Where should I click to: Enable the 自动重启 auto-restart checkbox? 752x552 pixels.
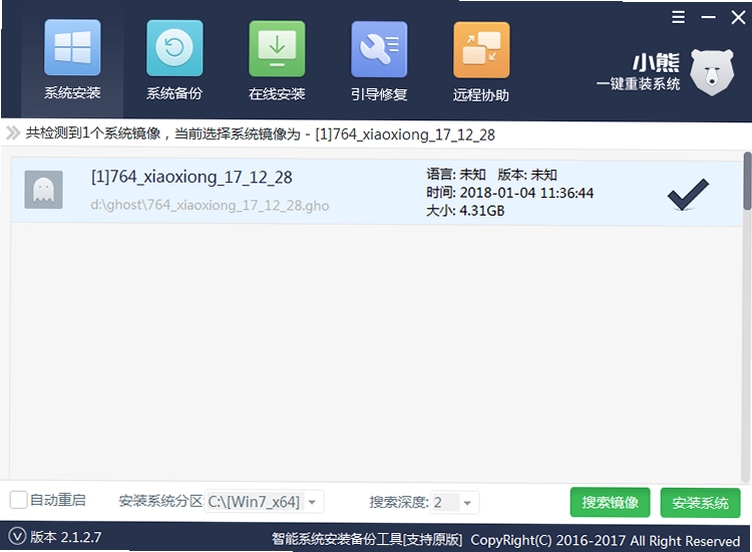[x=19, y=500]
